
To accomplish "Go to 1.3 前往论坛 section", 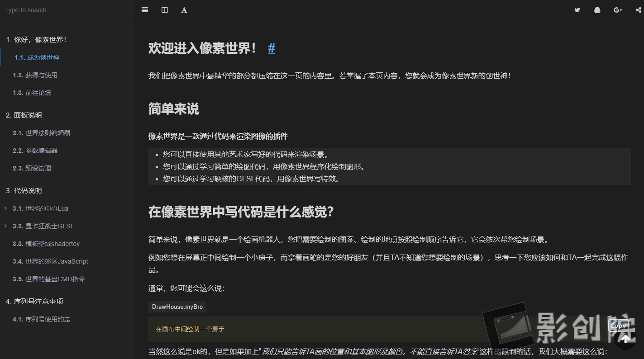I will coord(32,93).
